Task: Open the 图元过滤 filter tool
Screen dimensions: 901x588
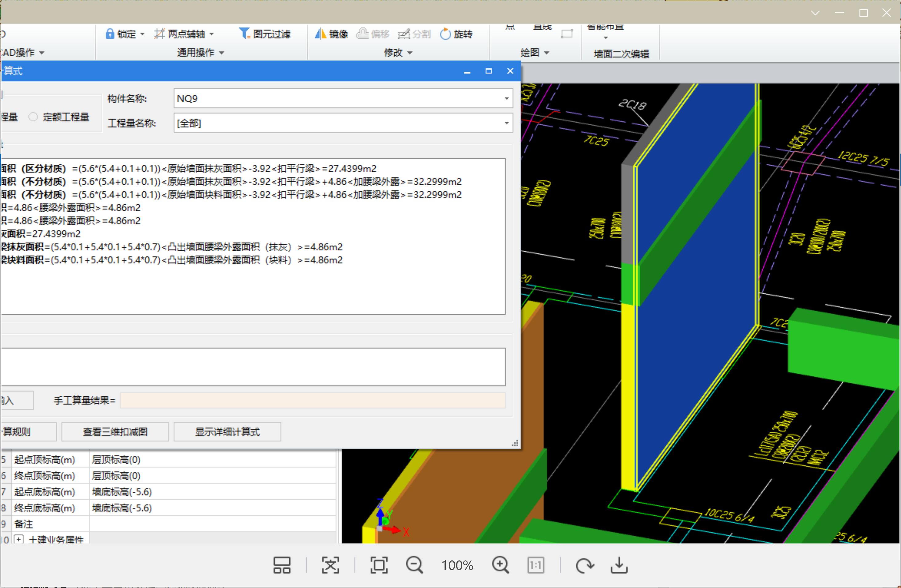Action: 265,34
